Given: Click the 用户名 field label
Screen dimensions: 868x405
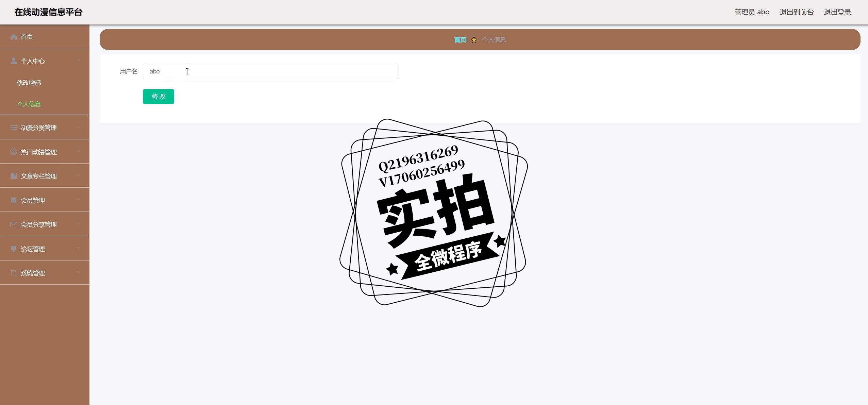Looking at the screenshot, I should point(129,71).
